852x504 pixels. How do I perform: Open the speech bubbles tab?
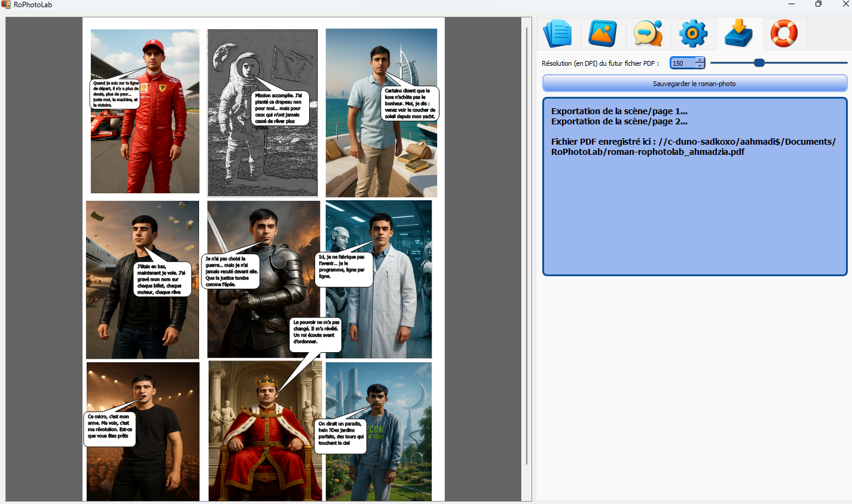click(x=648, y=33)
